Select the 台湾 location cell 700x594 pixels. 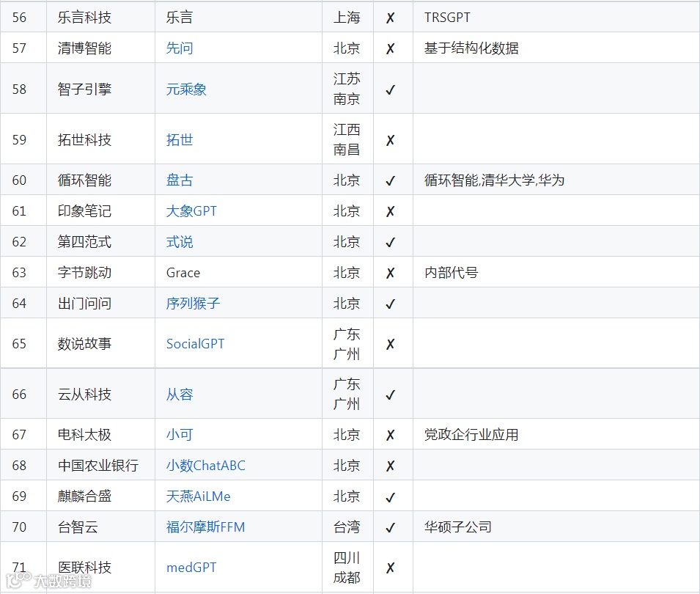click(347, 527)
